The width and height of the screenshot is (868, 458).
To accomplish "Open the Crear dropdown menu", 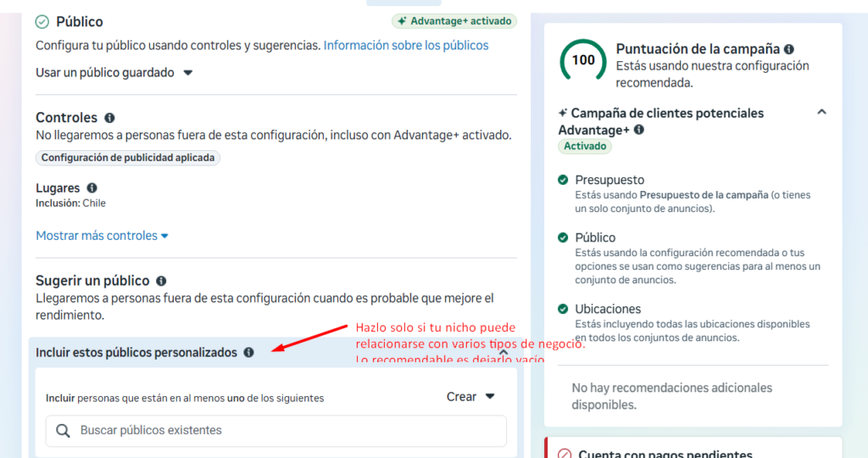I will point(470,397).
